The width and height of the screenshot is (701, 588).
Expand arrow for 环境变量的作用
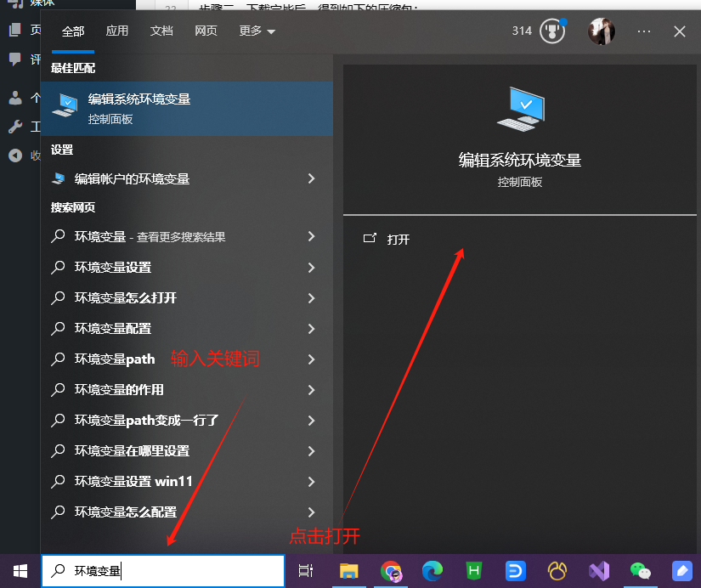pyautogui.click(x=312, y=390)
